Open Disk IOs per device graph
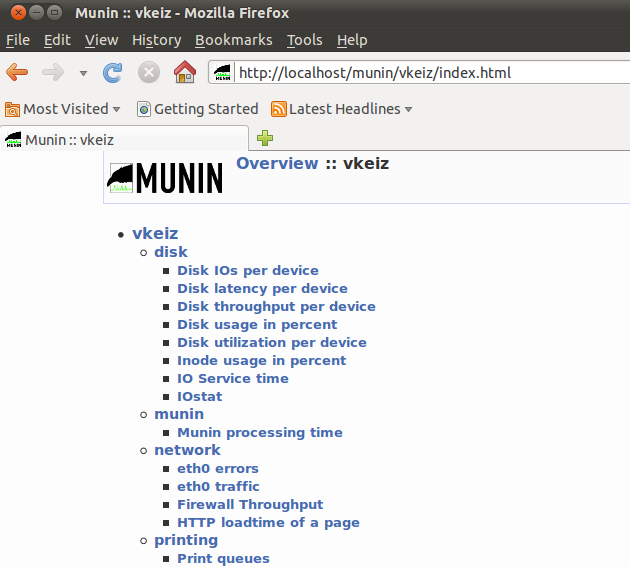 (x=248, y=270)
